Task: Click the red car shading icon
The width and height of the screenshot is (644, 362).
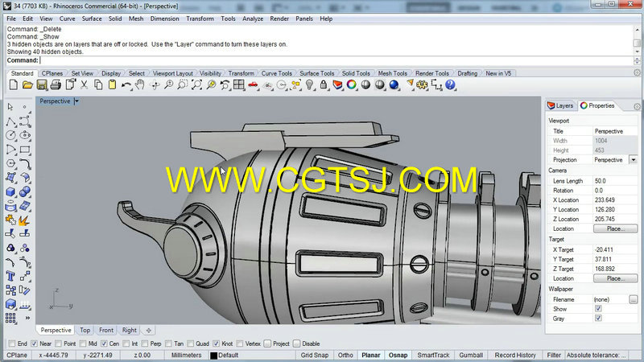Action: click(x=253, y=85)
